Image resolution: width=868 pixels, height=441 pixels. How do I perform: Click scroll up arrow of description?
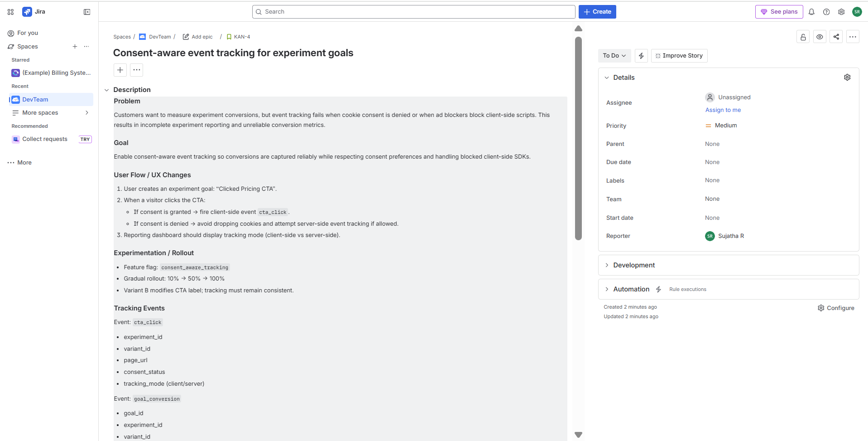pos(578,29)
